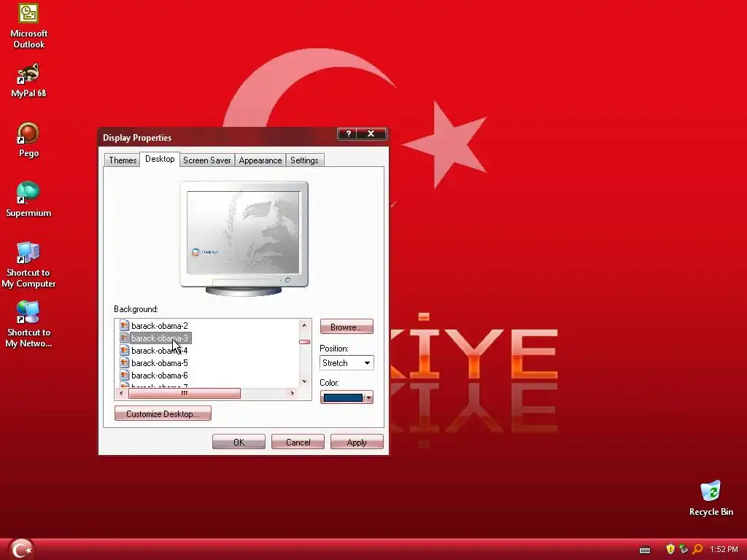Open the Microsoft Outlook desktop icon
Image resolution: width=747 pixels, height=560 pixels.
coord(28,26)
